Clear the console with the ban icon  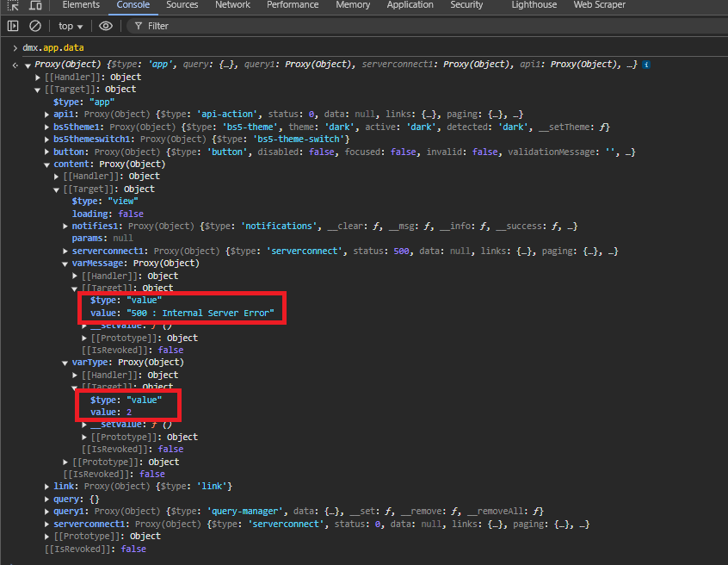(x=35, y=26)
